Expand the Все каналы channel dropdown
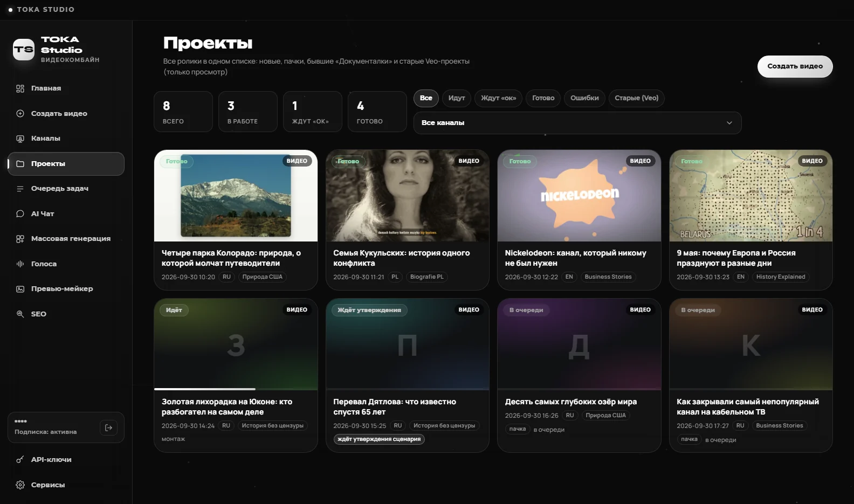 [x=577, y=123]
